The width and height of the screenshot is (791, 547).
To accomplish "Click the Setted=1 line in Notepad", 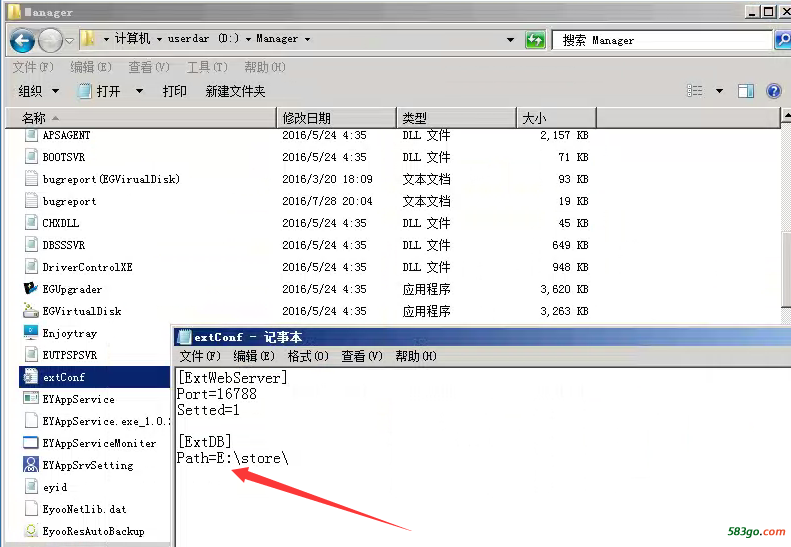I will coord(208,410).
